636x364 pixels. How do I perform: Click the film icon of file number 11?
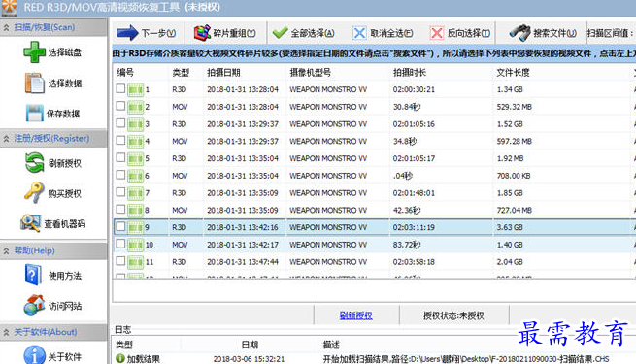click(136, 262)
